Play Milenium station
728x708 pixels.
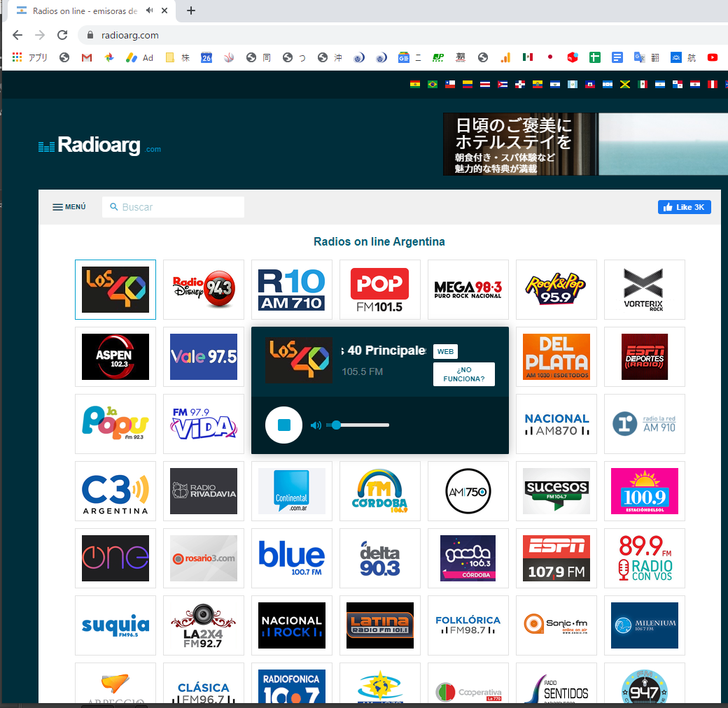pos(645,625)
